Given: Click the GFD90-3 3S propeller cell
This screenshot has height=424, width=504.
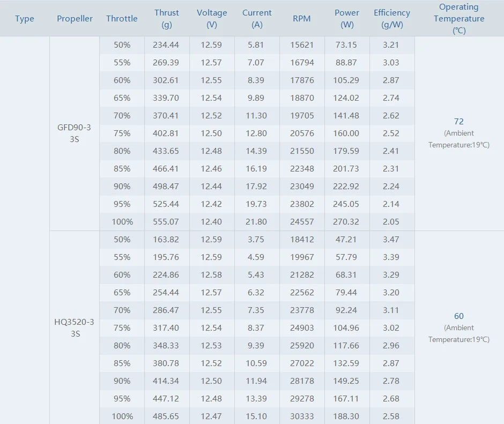Looking at the screenshot, I should click(74, 133).
